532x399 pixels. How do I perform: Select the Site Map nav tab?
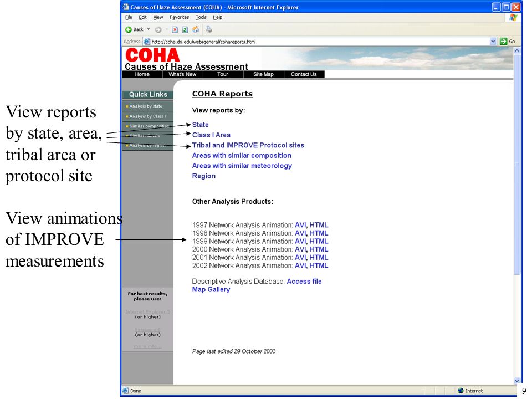pyautogui.click(x=263, y=74)
